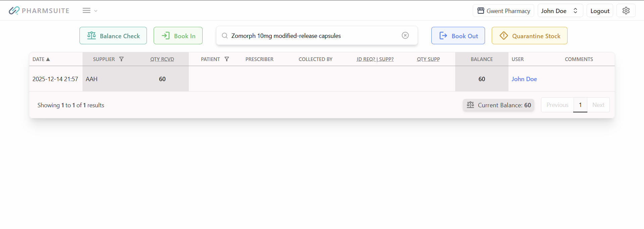Open settings via the gear icon
Screen dimensions: 644x229
click(x=626, y=11)
